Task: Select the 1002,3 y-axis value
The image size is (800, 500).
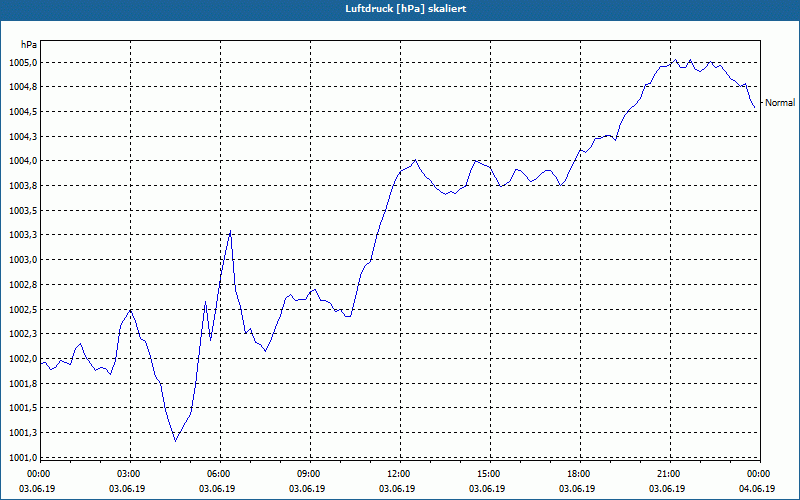Action: click(23, 334)
